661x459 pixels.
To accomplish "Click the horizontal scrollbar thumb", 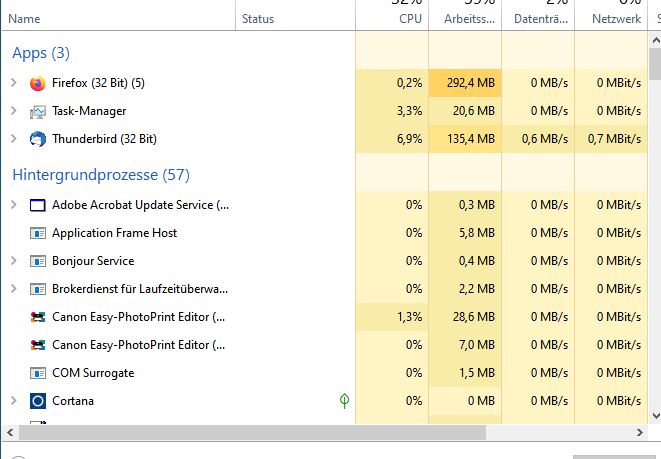I will click(x=252, y=432).
